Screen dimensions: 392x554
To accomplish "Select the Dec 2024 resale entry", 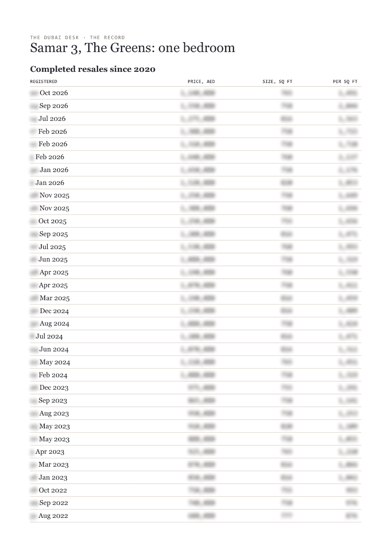I will point(196,311).
